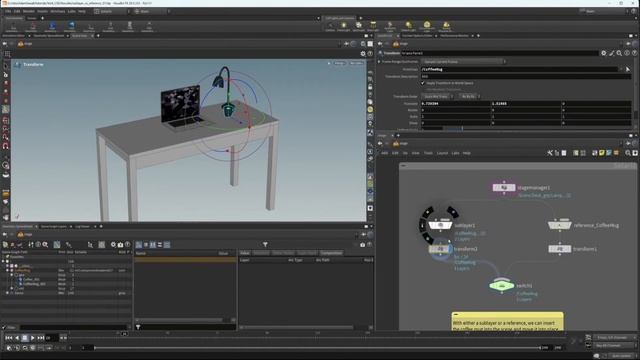The width and height of the screenshot is (640, 360).
Task: Collapse the CoffeeMug tree row expander
Action: pyautogui.click(x=7, y=270)
